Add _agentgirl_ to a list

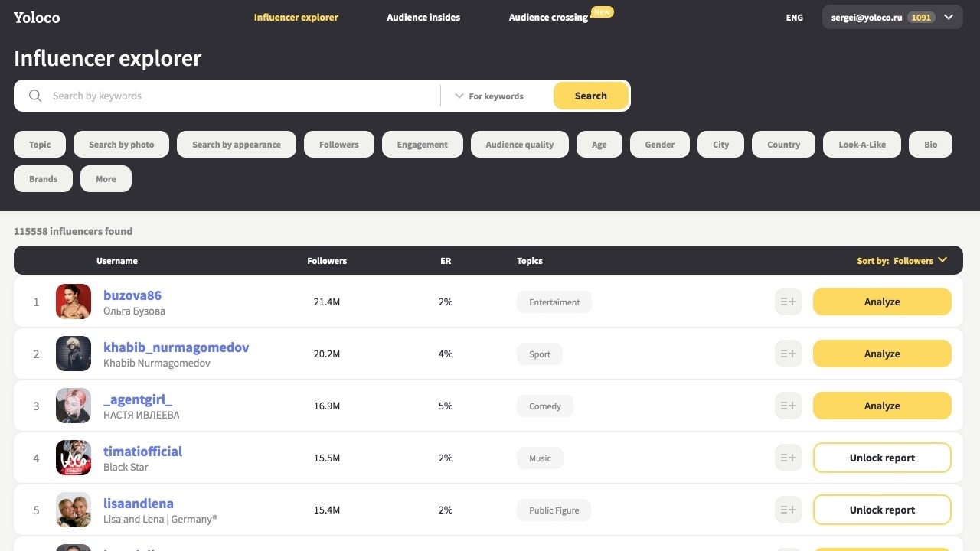[x=789, y=406]
